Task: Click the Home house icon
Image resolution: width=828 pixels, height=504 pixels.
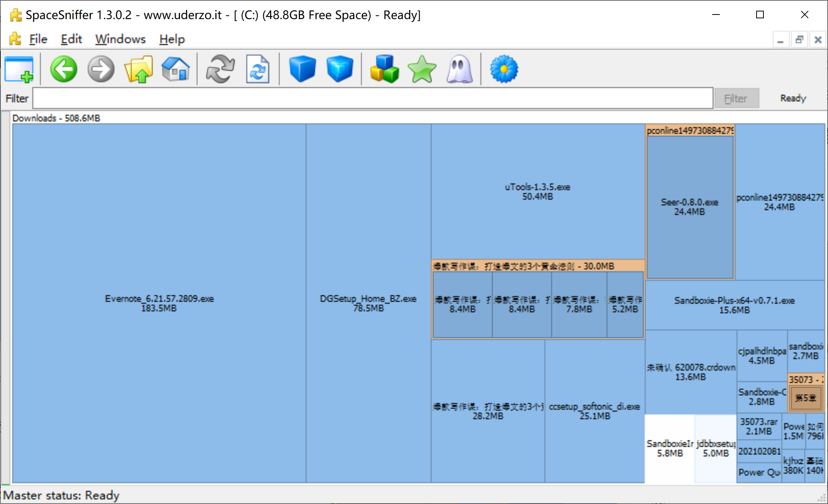Action: pos(176,69)
